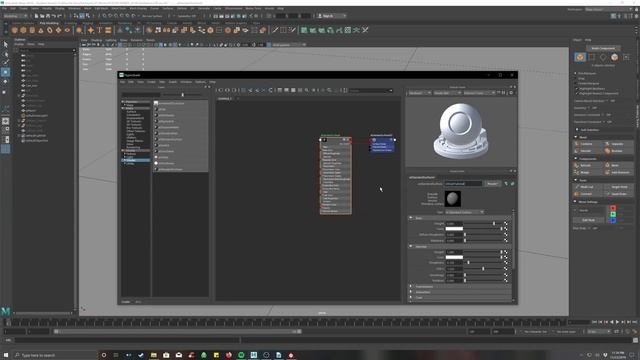Create a polygon sphere from the shelf
Screen dimensions: 640x360
click(15, 30)
